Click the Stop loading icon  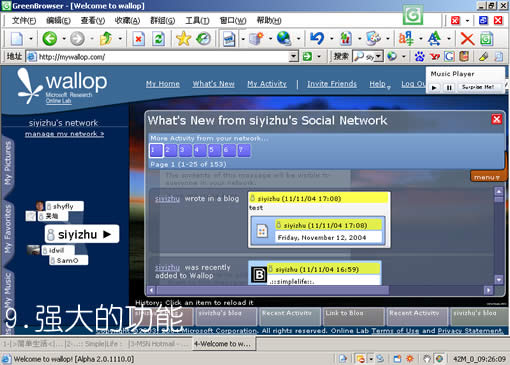(138, 39)
